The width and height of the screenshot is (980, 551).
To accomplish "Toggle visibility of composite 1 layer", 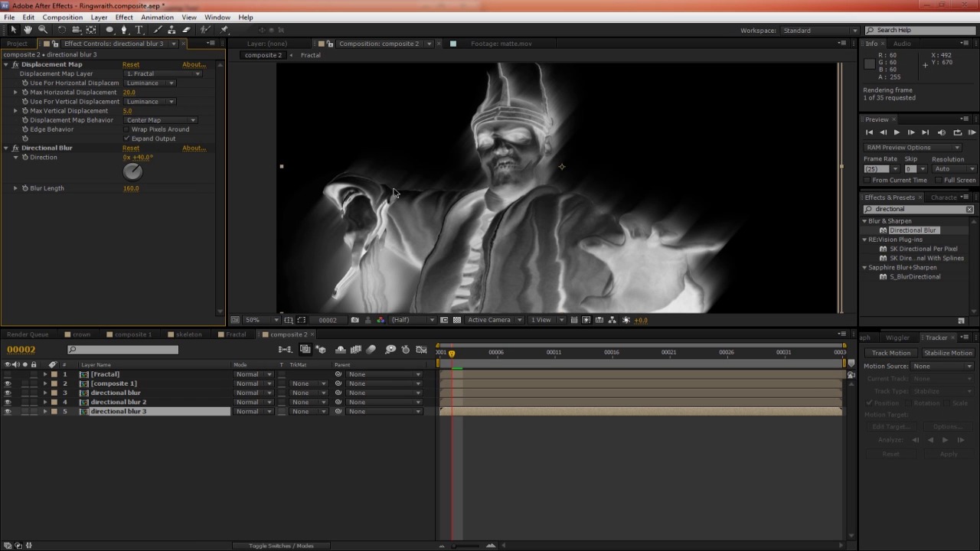I will point(8,383).
